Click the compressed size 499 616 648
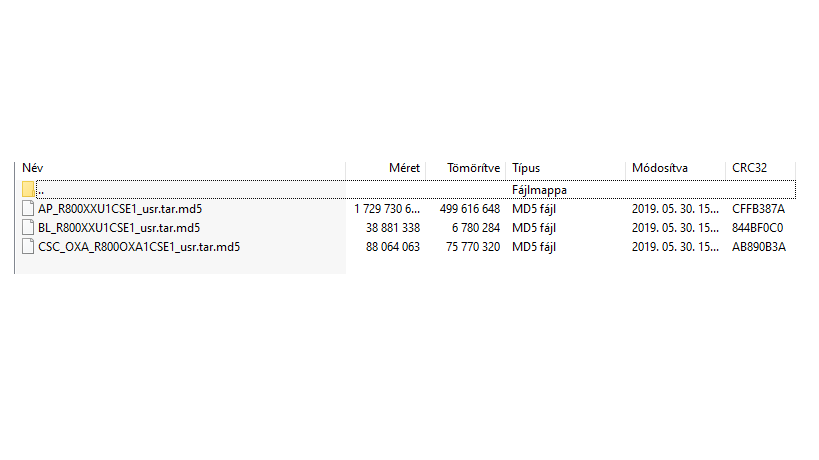Image resolution: width=819 pixels, height=460 pixels. (469, 209)
